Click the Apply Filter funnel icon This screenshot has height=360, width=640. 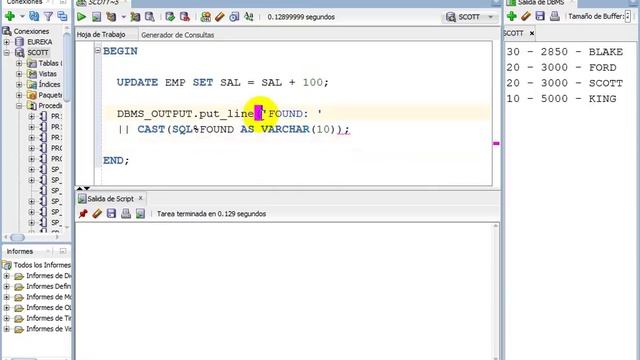pos(48,16)
